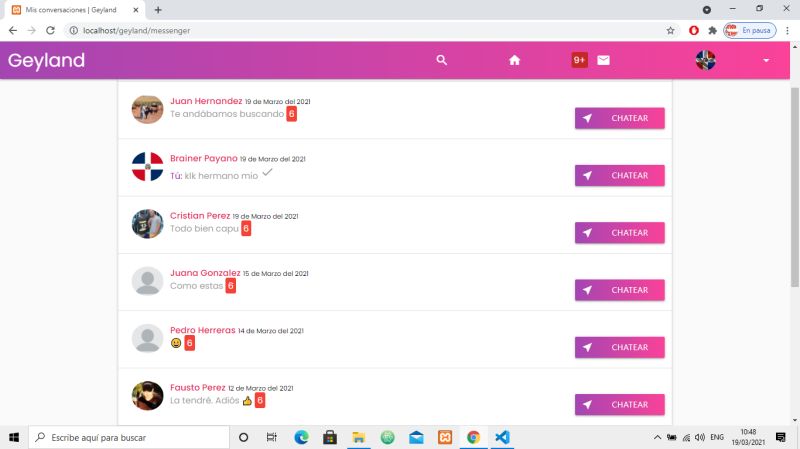Click the profile avatar in header

coord(706,60)
